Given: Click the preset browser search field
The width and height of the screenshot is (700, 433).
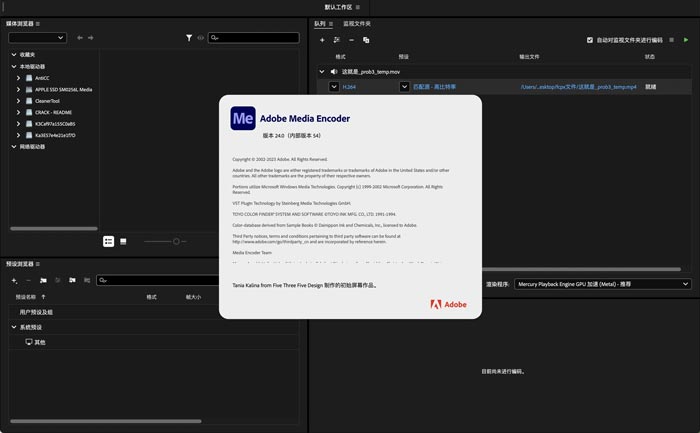Looking at the screenshot, I should click(x=158, y=280).
